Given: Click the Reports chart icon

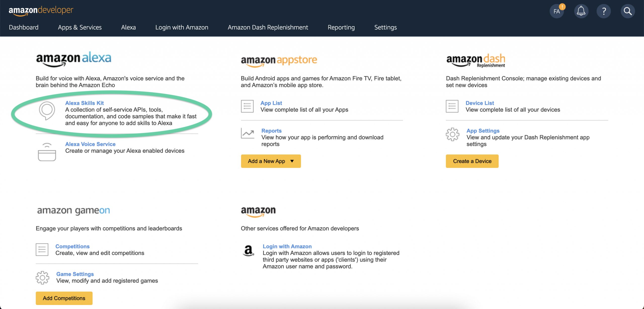Looking at the screenshot, I should pyautogui.click(x=248, y=133).
